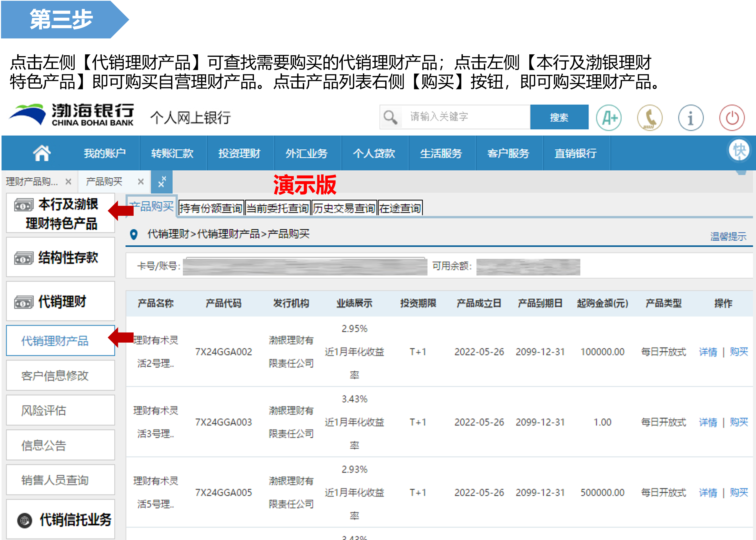This screenshot has width=756, height=540.
Task: Click 购买 for product 7X24GGA003
Action: coord(739,422)
